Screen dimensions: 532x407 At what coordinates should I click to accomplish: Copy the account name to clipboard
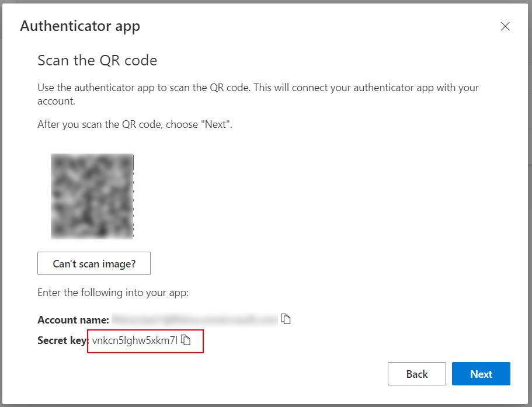pos(286,319)
